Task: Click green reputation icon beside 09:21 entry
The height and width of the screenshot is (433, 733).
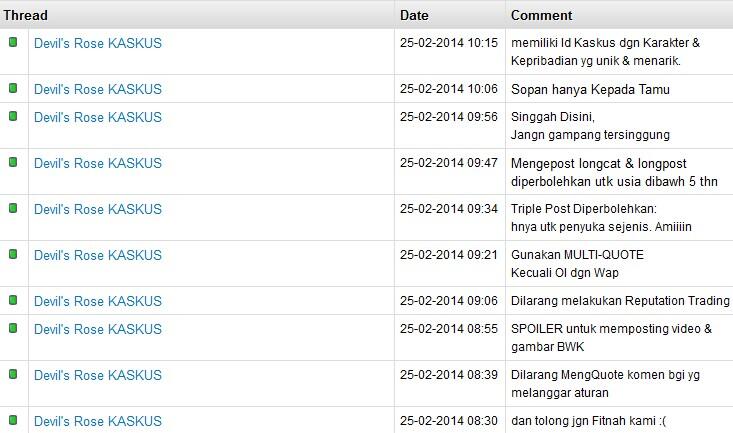Action: 13,254
